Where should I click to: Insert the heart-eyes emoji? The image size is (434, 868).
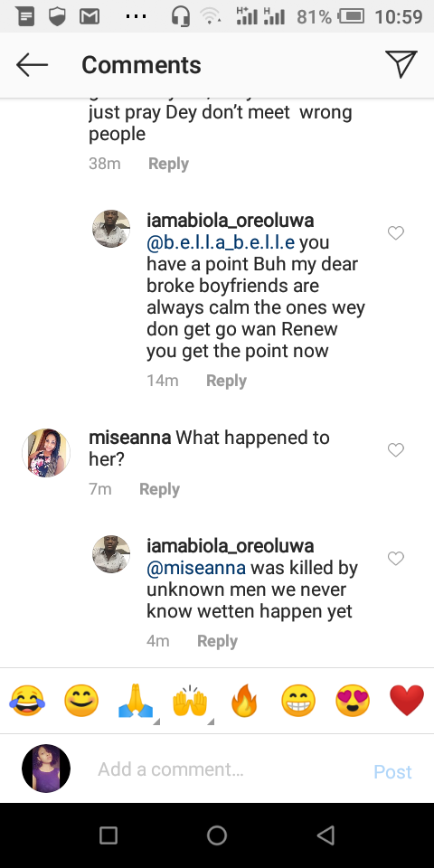tap(353, 700)
